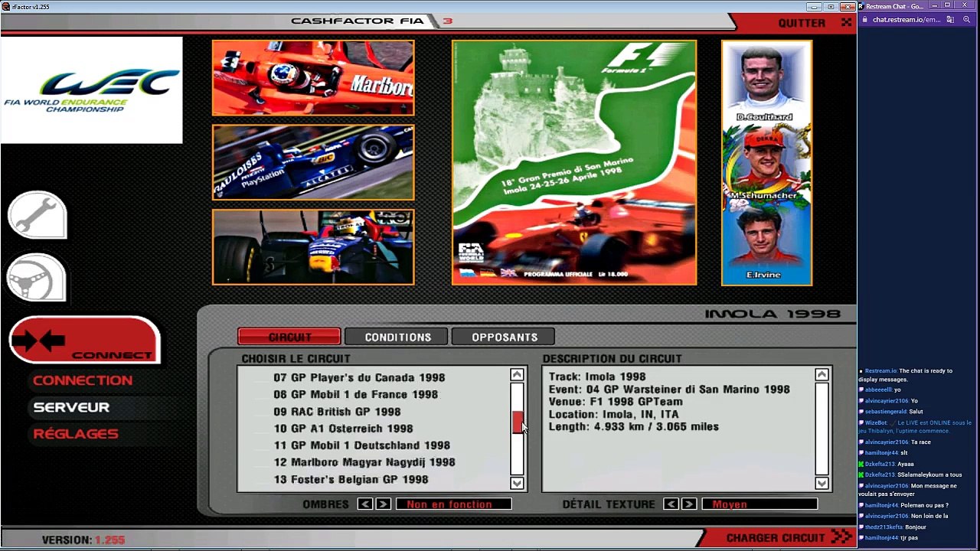Click the QUITTER button

(802, 23)
